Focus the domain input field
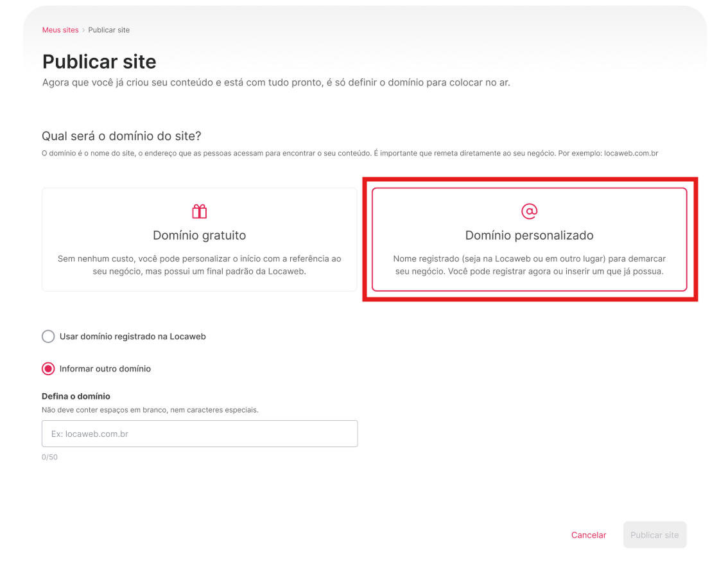Image resolution: width=728 pixels, height=566 pixels. (199, 434)
